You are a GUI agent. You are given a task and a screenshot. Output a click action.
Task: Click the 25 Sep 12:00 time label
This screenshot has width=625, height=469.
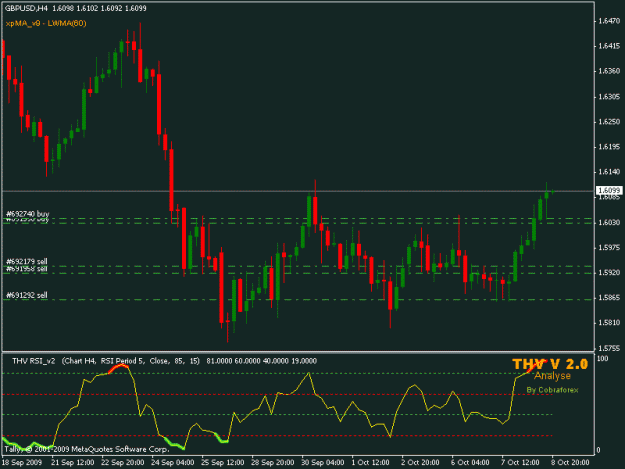[x=222, y=462]
